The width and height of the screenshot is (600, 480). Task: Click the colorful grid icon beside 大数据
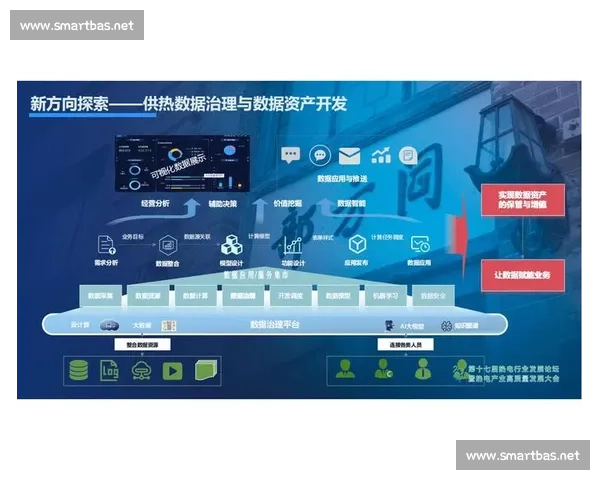(169, 326)
